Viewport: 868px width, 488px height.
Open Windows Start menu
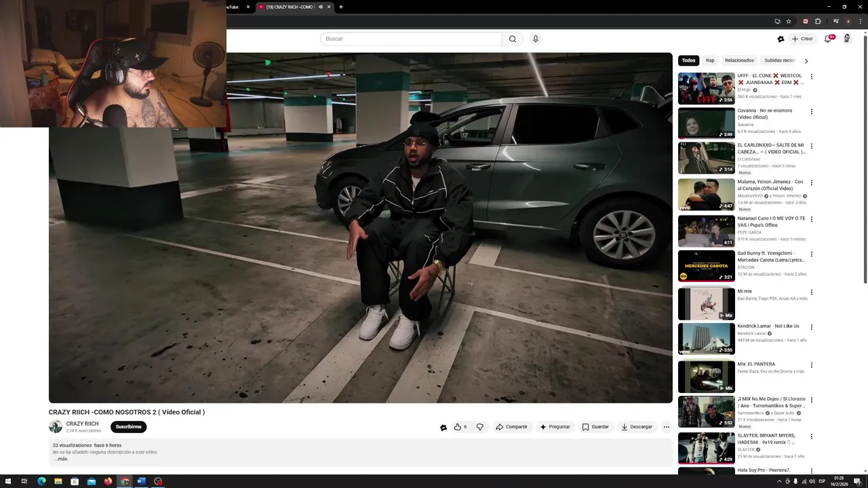(x=7, y=481)
